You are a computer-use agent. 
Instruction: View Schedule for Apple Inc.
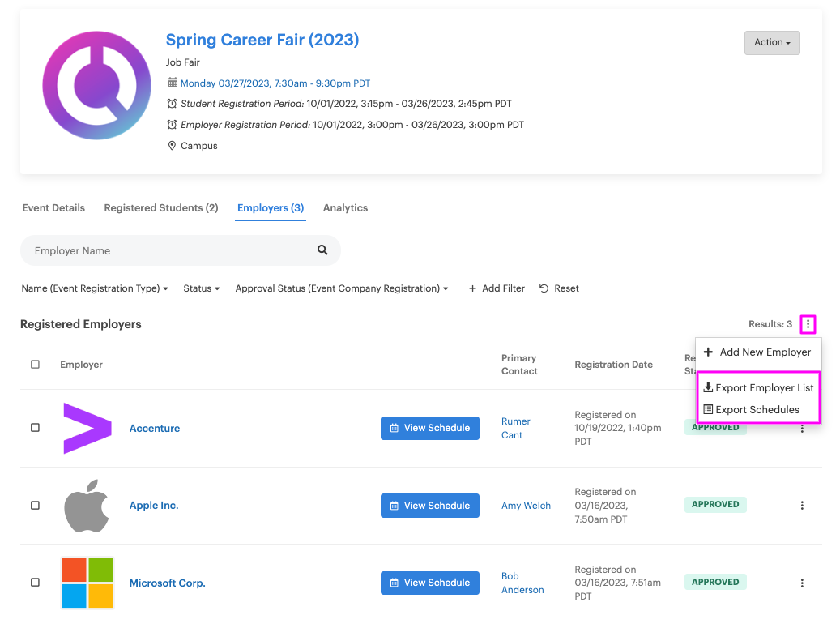pos(429,506)
